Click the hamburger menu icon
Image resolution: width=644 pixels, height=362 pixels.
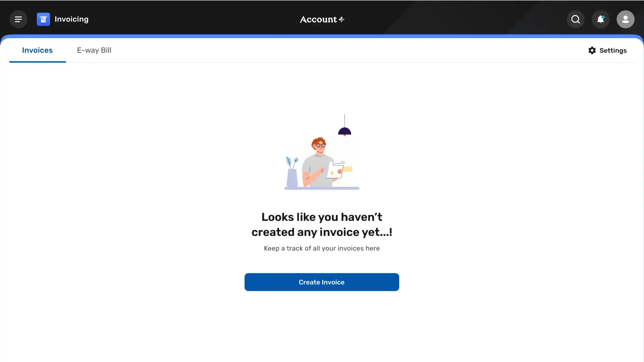(x=18, y=19)
